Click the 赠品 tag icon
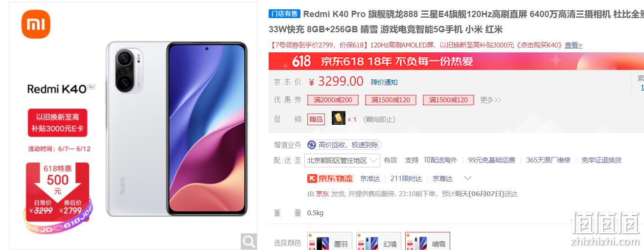The height and width of the screenshot is (250, 644). (x=316, y=119)
